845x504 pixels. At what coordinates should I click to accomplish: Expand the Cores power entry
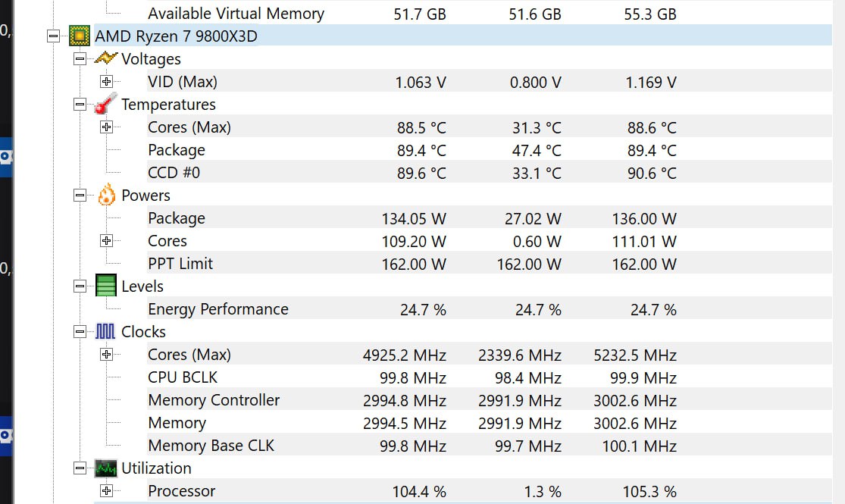pos(106,240)
